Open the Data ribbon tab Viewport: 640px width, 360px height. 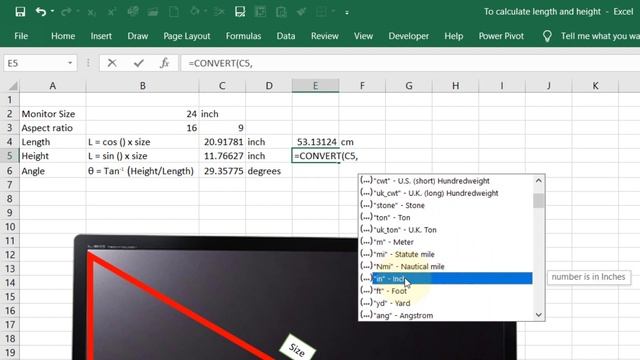pos(286,36)
